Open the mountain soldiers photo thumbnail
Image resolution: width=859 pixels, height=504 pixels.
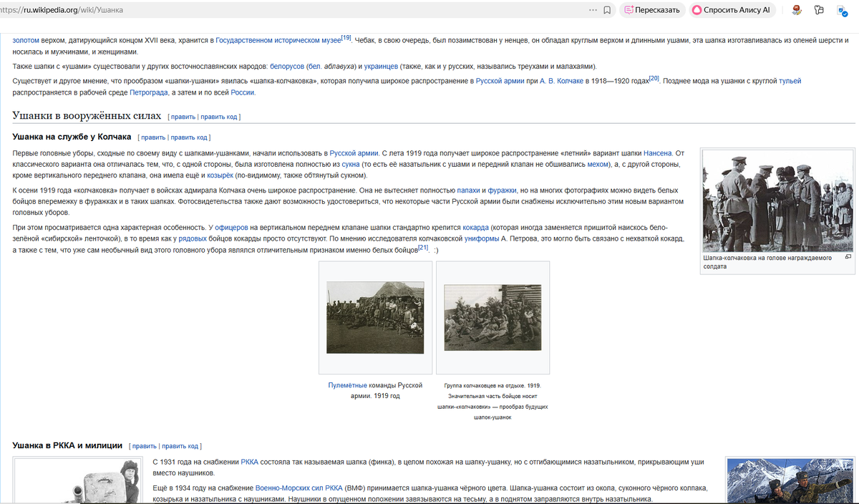[x=790, y=481]
